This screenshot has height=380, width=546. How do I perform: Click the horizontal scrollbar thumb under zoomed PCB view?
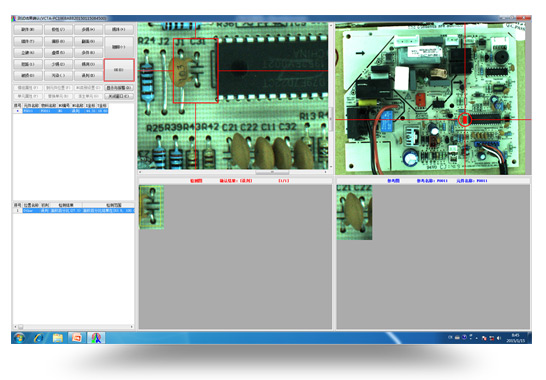(x=272, y=172)
